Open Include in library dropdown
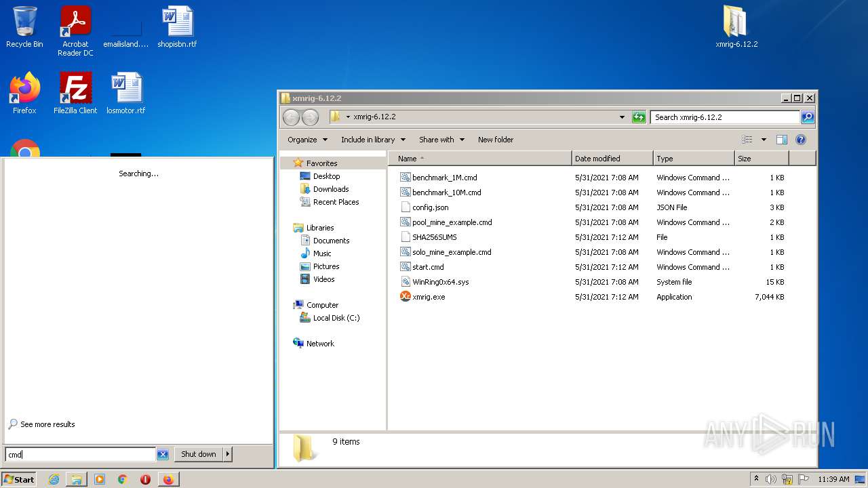The height and width of the screenshot is (488, 868). [x=373, y=140]
